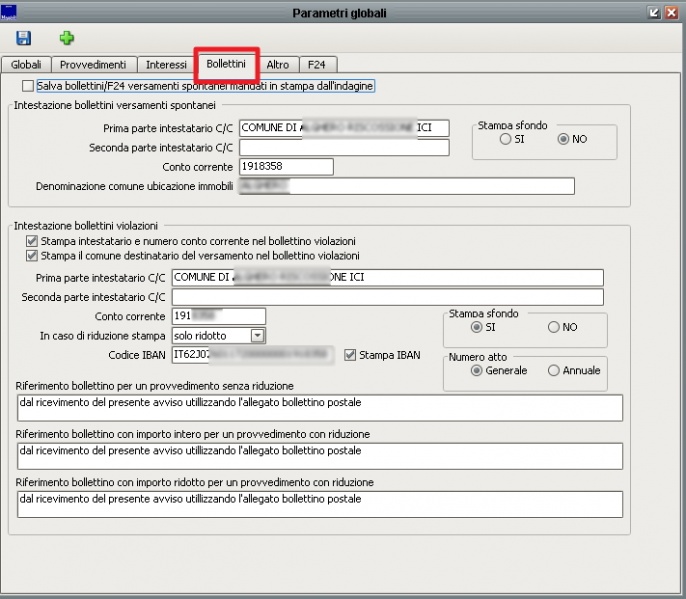The height and width of the screenshot is (599, 686).
Task: Click the save floppy disk icon
Action: [24, 38]
